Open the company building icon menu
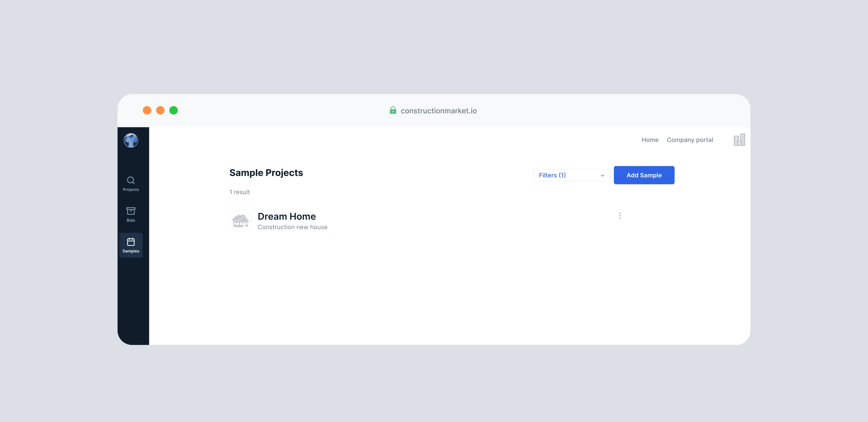This screenshot has height=422, width=868. click(x=739, y=140)
